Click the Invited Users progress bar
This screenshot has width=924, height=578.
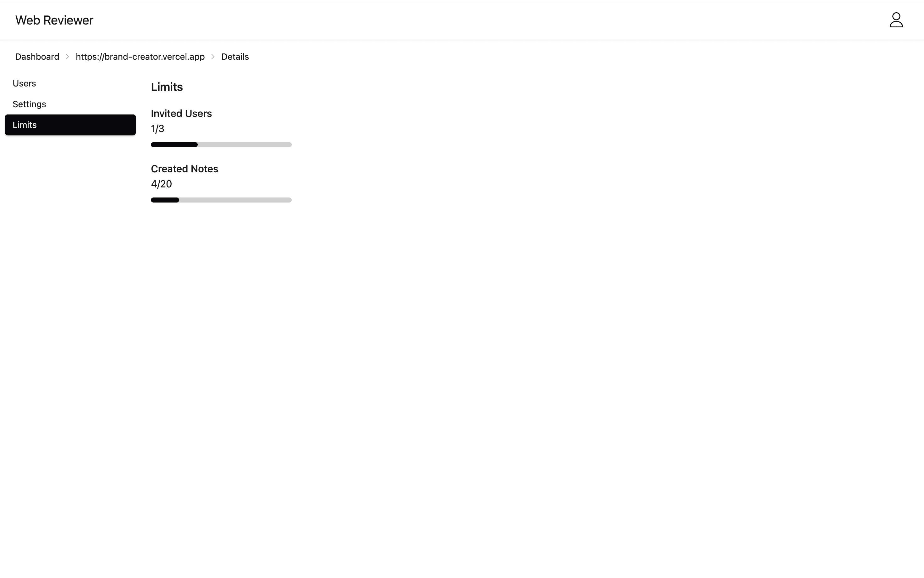click(x=221, y=145)
